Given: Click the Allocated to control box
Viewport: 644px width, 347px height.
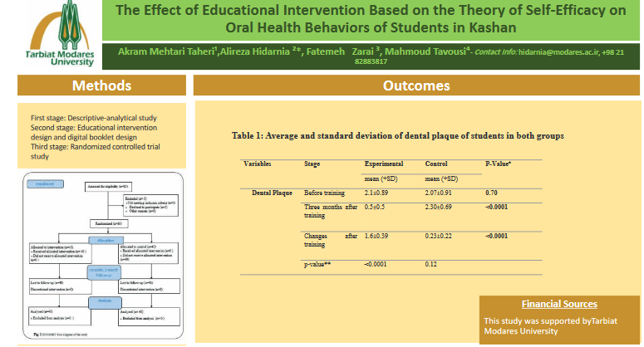Looking at the screenshot, I should coord(150,252).
